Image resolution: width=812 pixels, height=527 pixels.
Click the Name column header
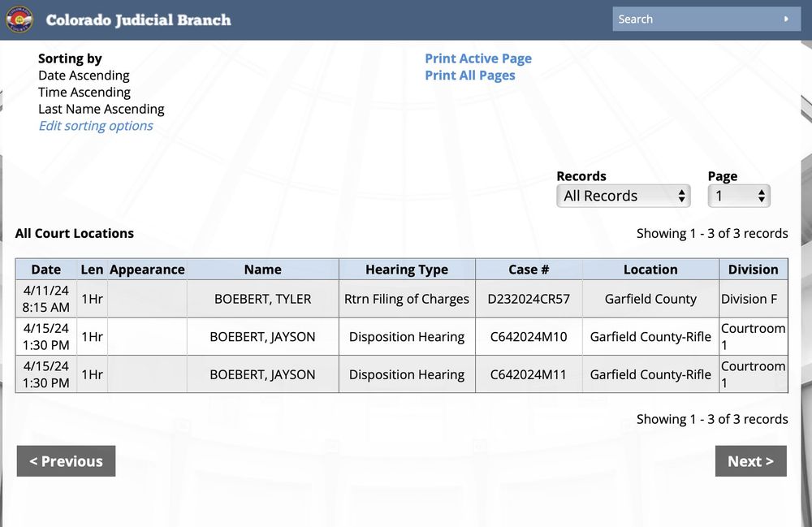(x=262, y=270)
